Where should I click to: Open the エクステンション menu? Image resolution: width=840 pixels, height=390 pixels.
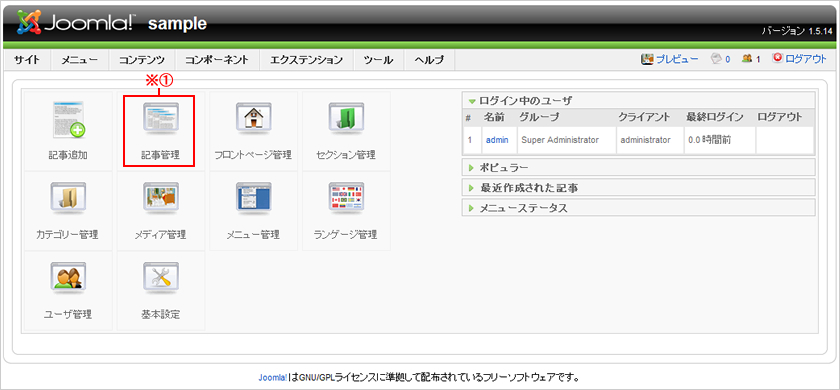click(x=306, y=60)
